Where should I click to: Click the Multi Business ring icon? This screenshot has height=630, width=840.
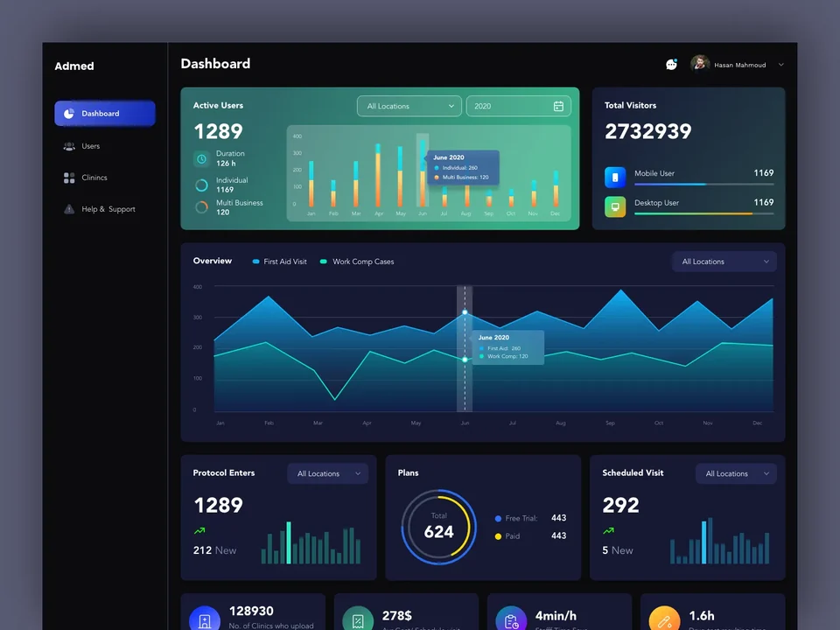point(201,207)
